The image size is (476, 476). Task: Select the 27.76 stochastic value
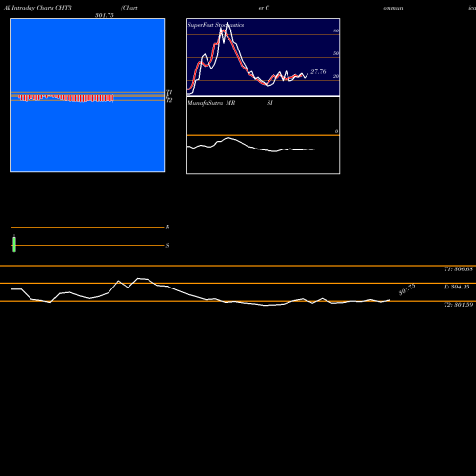coord(318,72)
